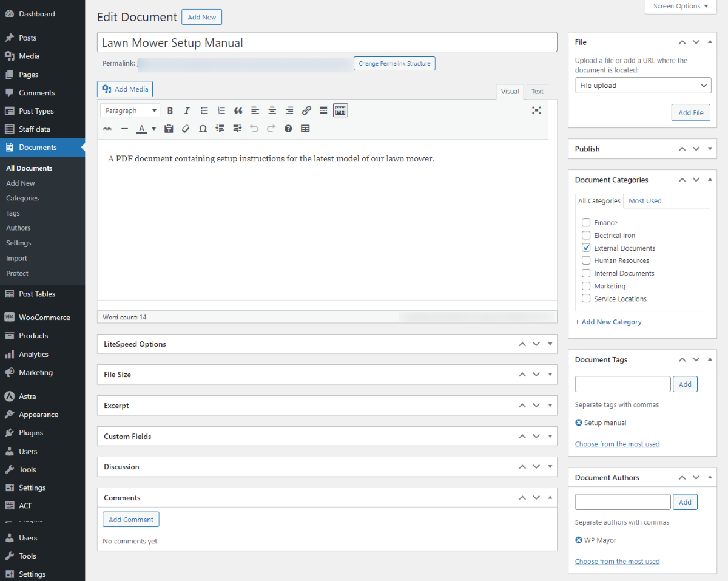Focus the Document Authors input field
The height and width of the screenshot is (581, 728).
(623, 502)
